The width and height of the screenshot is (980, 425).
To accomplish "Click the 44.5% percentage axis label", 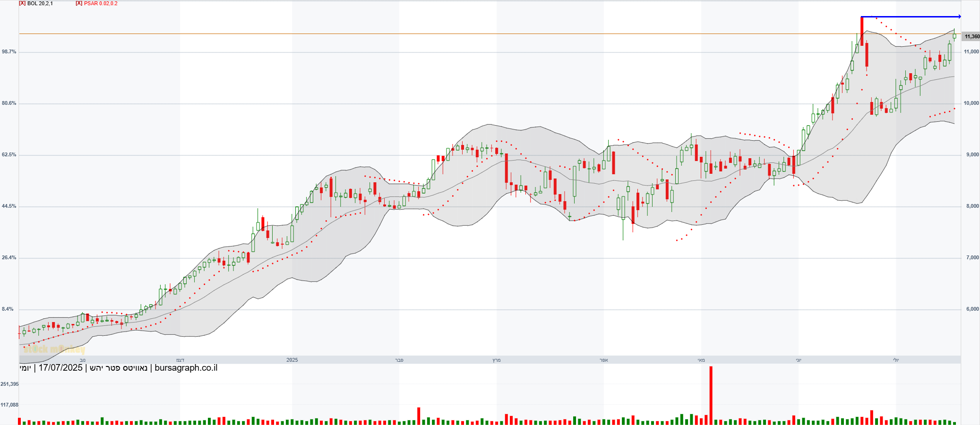I will coord(9,206).
